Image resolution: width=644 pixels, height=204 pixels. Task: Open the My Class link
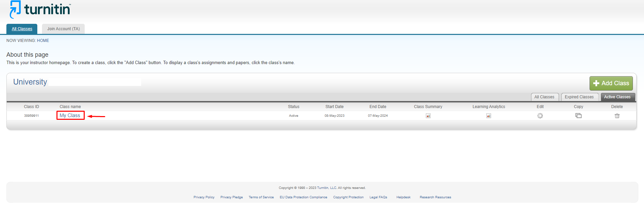(70, 115)
